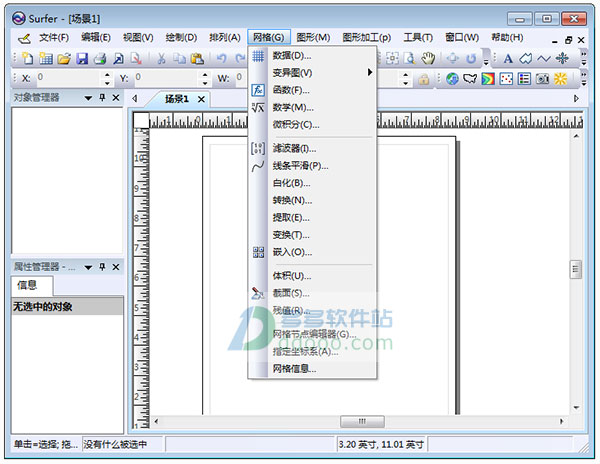Open the 视图(V) menu
The image size is (600, 464).
[x=138, y=38]
